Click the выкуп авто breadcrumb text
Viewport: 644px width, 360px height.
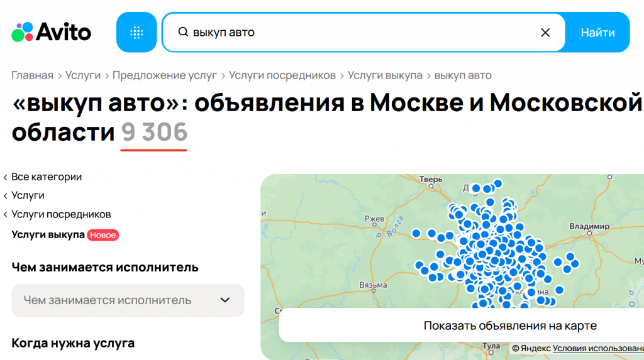463,75
